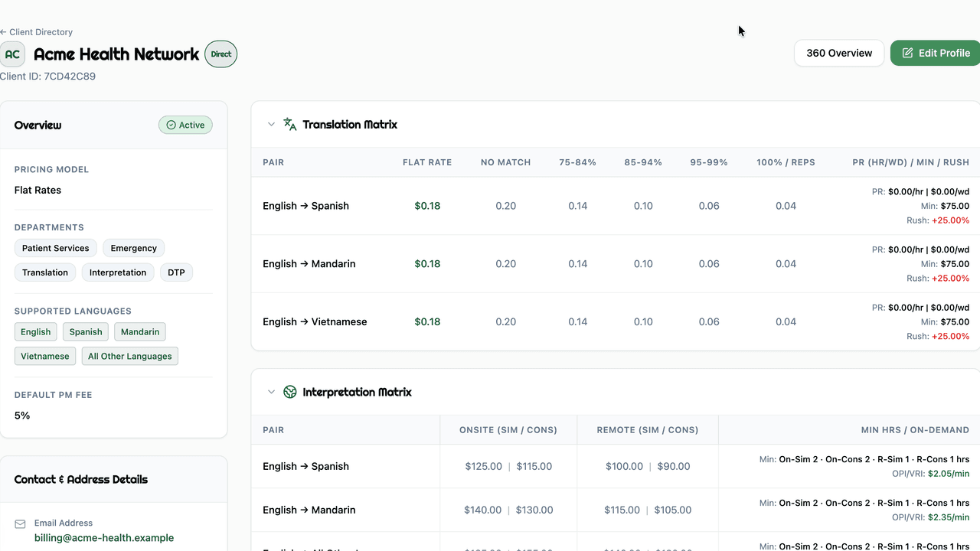Select the Translation department tag
The height and width of the screenshot is (551, 980).
pos(45,272)
